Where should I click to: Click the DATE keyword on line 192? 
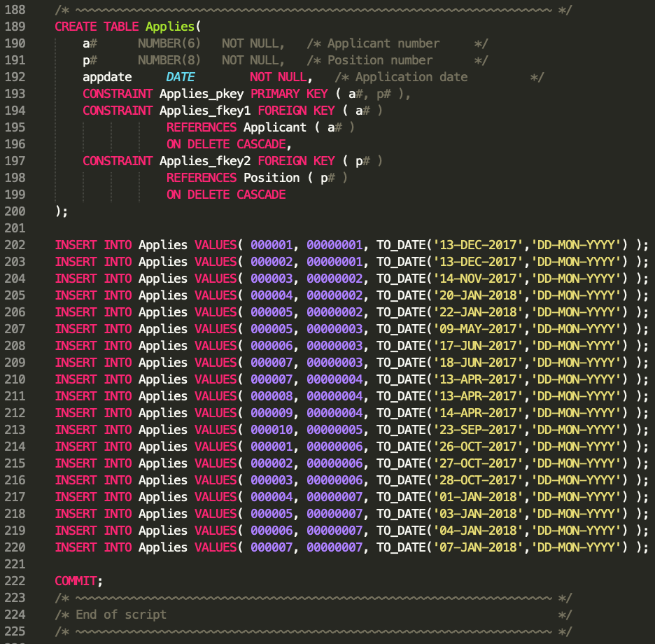point(180,77)
